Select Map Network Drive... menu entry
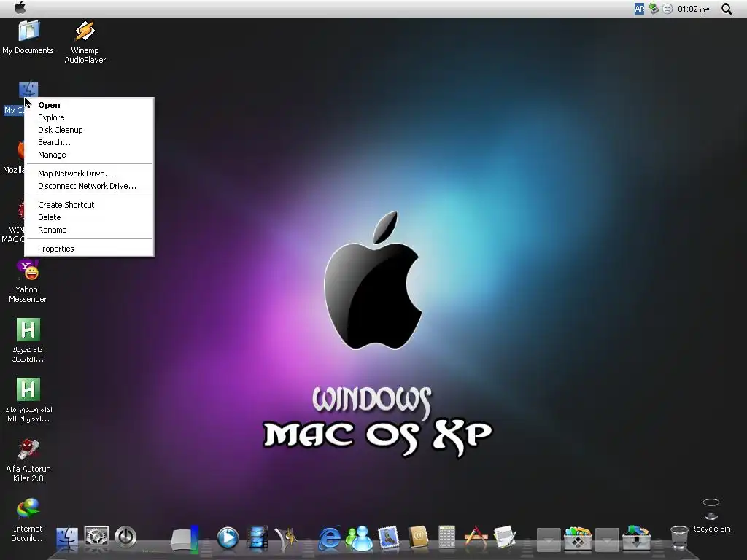 coord(89,174)
